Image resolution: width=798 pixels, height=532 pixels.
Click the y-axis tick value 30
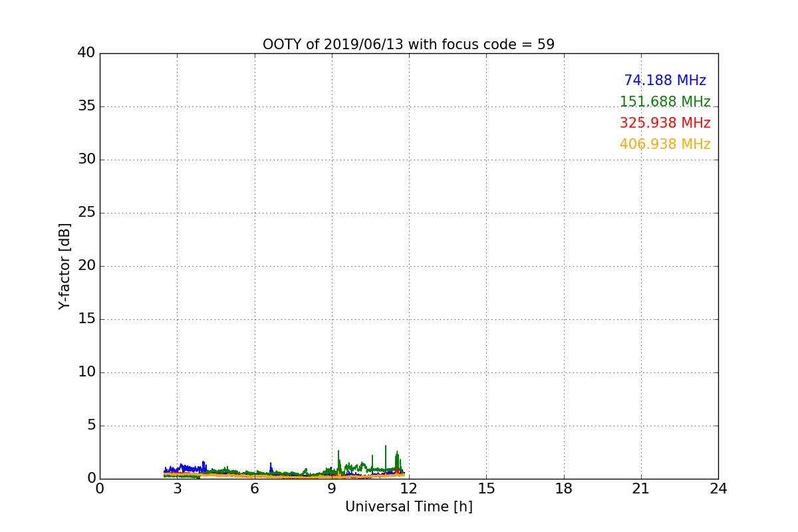(86, 160)
